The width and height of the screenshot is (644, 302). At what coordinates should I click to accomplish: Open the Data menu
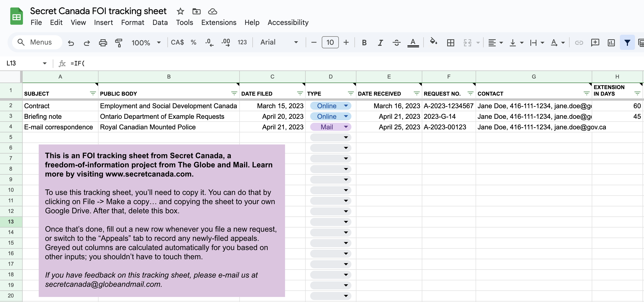click(160, 23)
